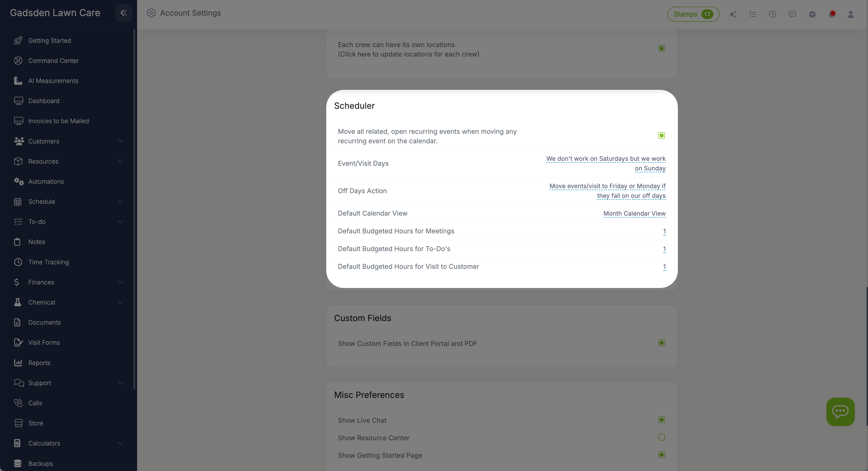Viewport: 868px width, 471px height.
Task: Disable Show Live Chat
Action: 661,420
